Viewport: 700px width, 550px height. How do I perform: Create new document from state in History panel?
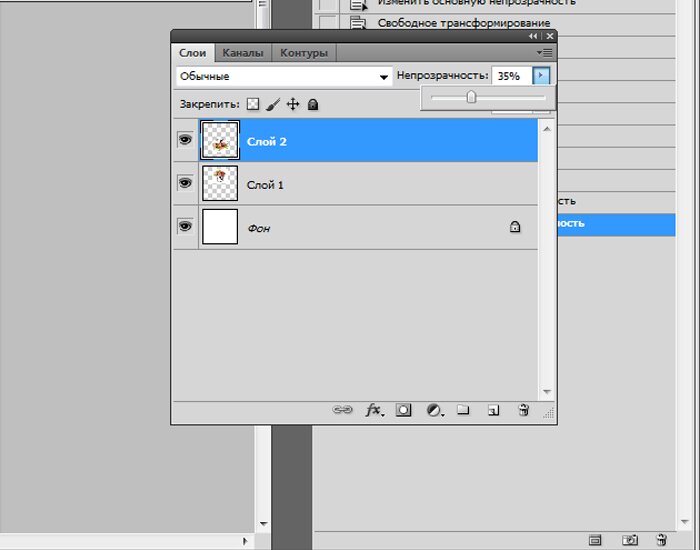click(595, 540)
